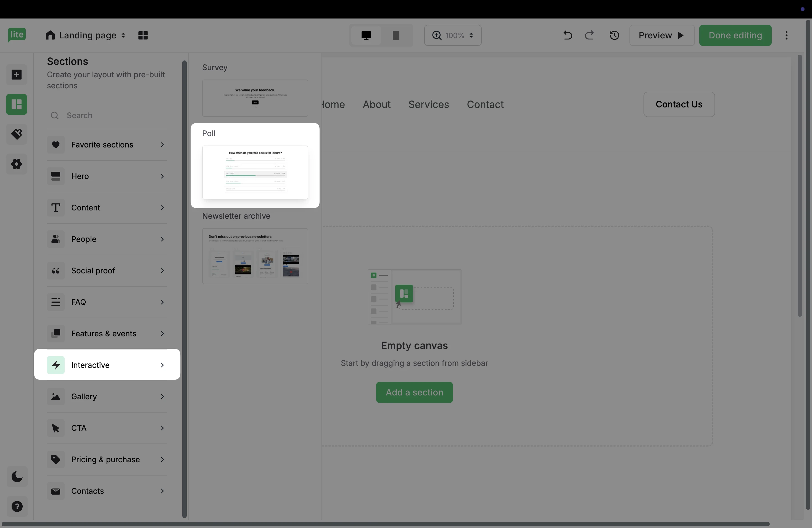Open the Pricing & purchase category
The height and width of the screenshot is (528, 812).
click(x=107, y=460)
